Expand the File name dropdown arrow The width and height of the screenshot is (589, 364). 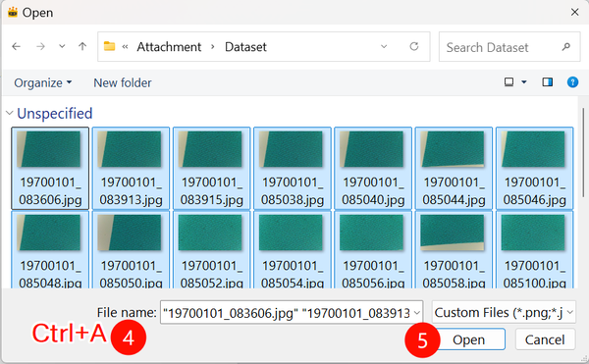coord(417,312)
